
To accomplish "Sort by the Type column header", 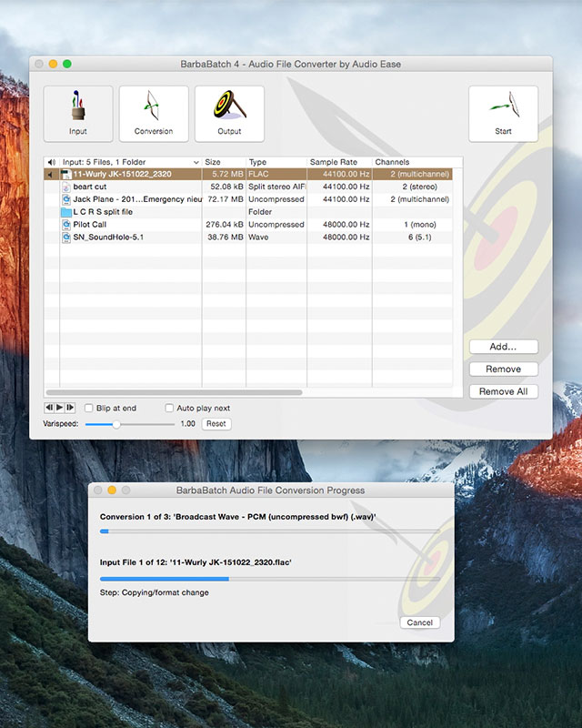I will [x=276, y=162].
